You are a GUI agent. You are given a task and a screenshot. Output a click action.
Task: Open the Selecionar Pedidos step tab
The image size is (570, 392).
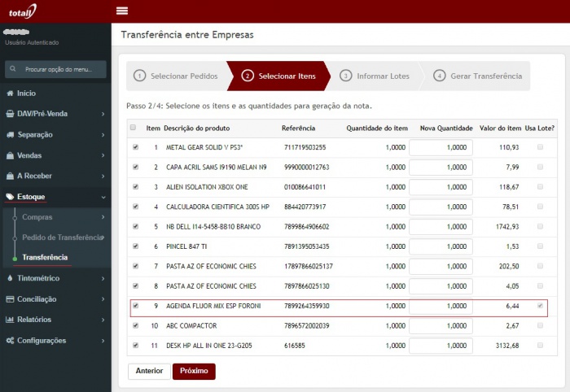pos(176,76)
